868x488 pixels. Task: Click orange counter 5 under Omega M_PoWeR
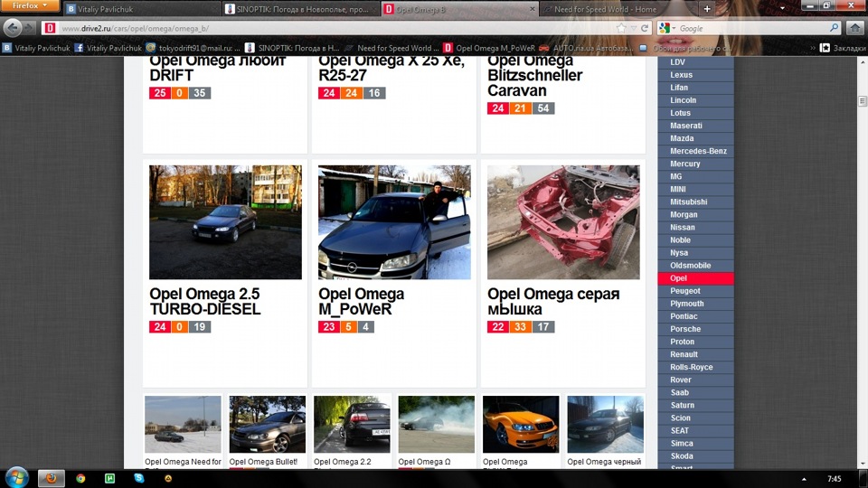348,327
